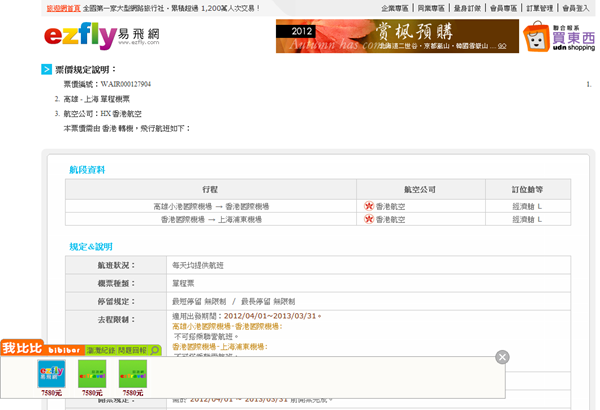Click the 最近訂單 link

point(468,7)
